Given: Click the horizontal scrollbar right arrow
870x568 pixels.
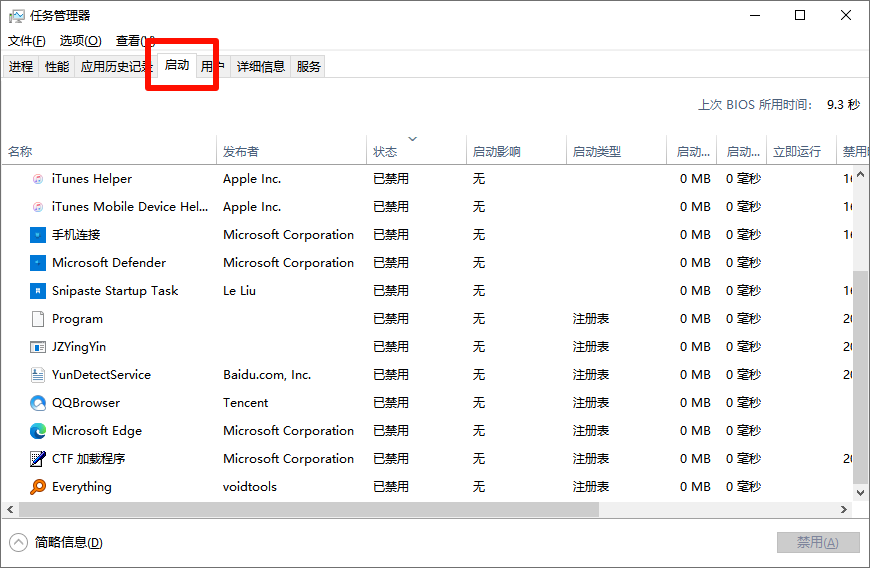Looking at the screenshot, I should (844, 510).
